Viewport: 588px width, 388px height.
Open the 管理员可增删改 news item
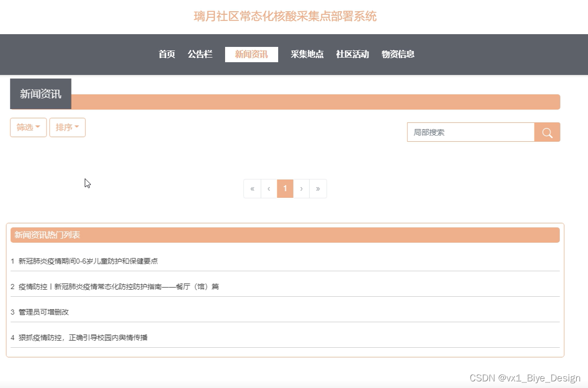(x=43, y=312)
